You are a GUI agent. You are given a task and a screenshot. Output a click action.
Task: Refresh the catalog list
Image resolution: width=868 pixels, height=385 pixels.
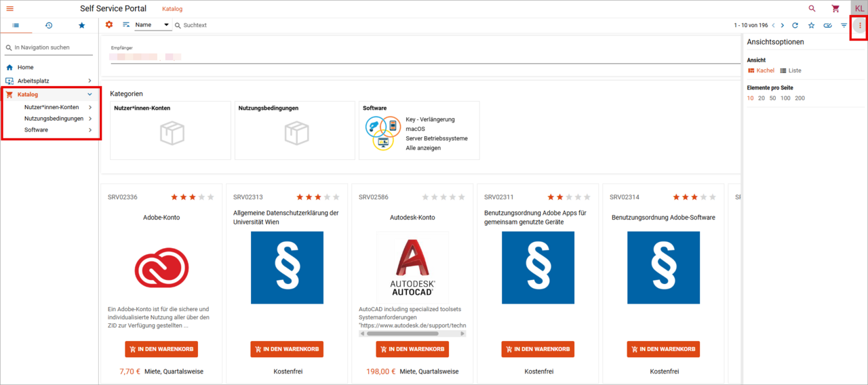[795, 25]
